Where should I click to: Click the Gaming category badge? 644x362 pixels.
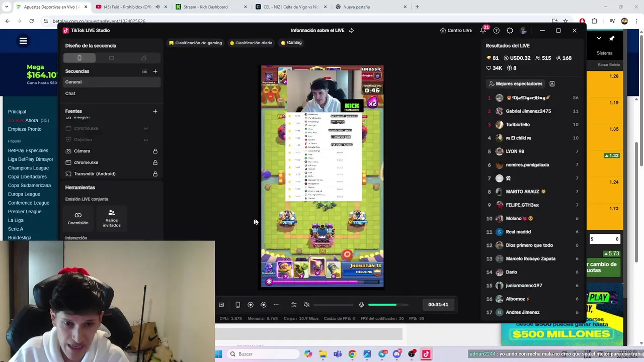point(291,43)
